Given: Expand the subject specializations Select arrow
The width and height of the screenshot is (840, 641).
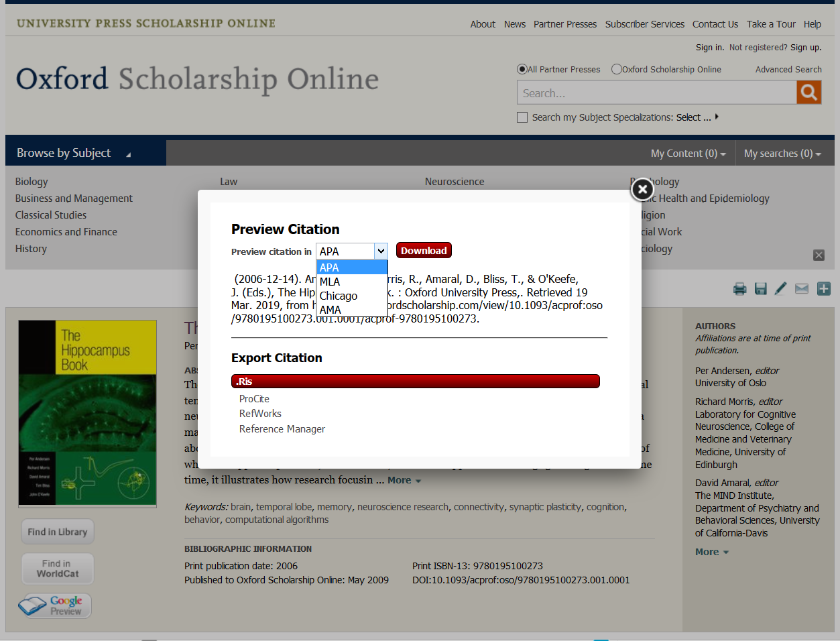Looking at the screenshot, I should [717, 117].
